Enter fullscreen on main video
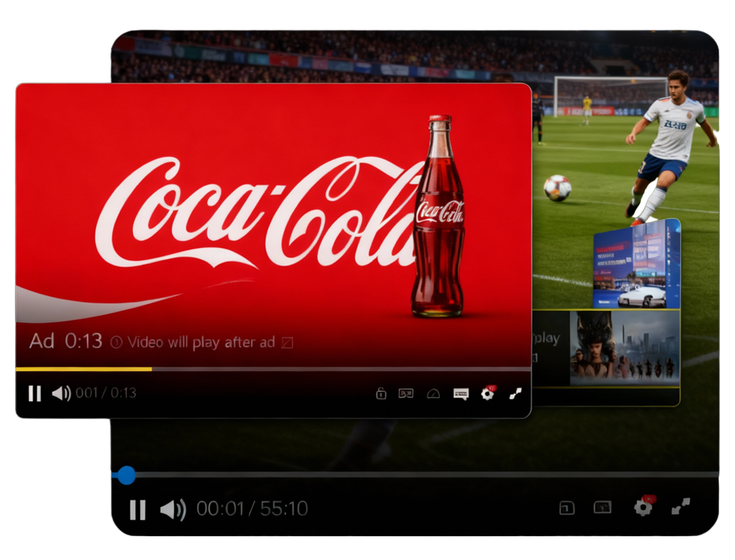This screenshot has height=560, width=735. pos(680,508)
